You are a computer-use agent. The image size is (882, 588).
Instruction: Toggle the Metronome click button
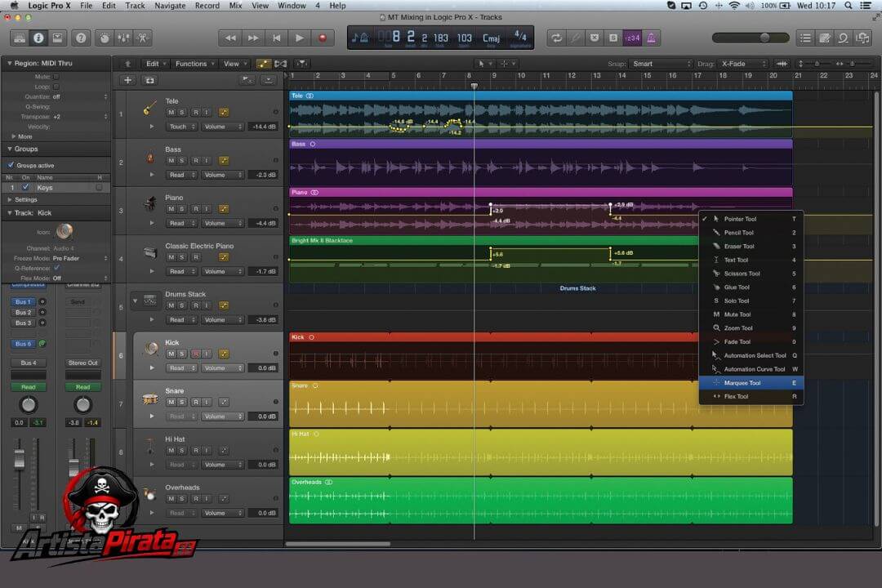pyautogui.click(x=652, y=38)
